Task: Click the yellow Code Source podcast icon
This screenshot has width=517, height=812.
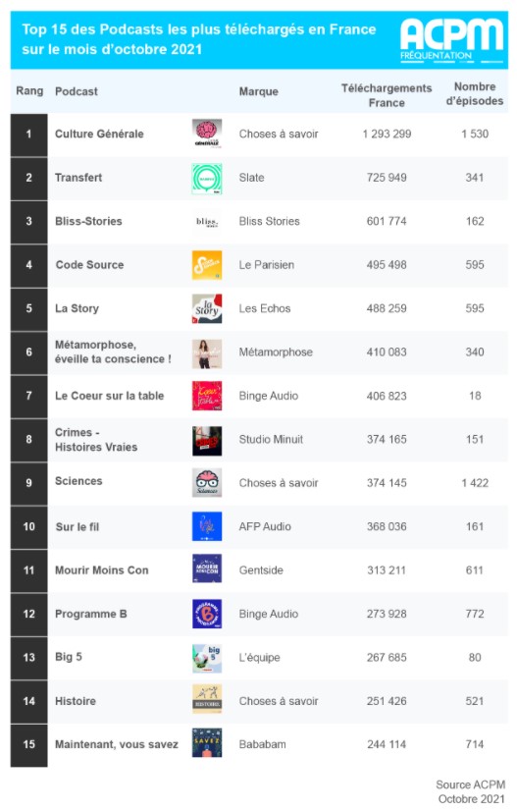Action: [x=207, y=265]
